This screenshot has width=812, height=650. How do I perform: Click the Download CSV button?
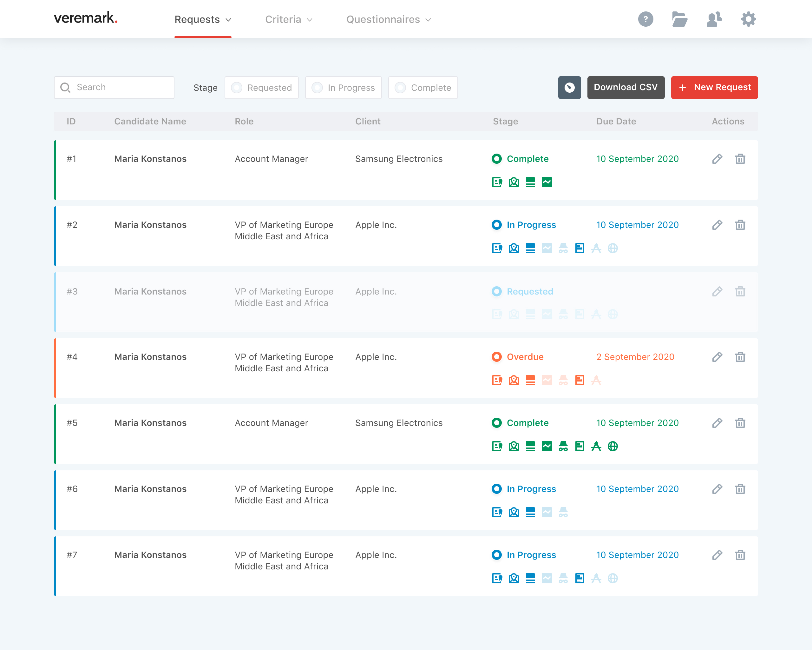pyautogui.click(x=625, y=87)
